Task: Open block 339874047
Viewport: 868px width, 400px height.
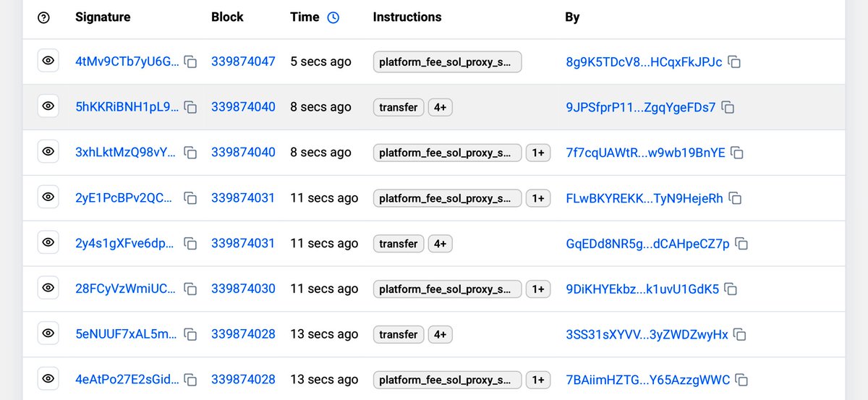Action: click(x=243, y=62)
